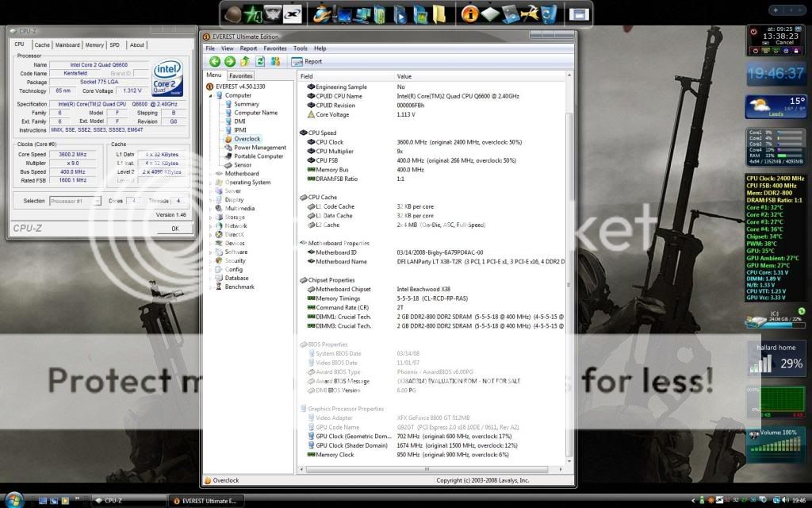Select Sensor in the EVEREST tree
Screen dimensions: 812x508
(243, 165)
